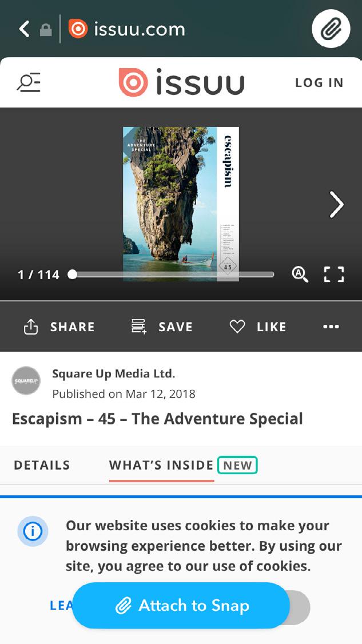Switch to the Details tab
This screenshot has height=644, width=362.
42,466
